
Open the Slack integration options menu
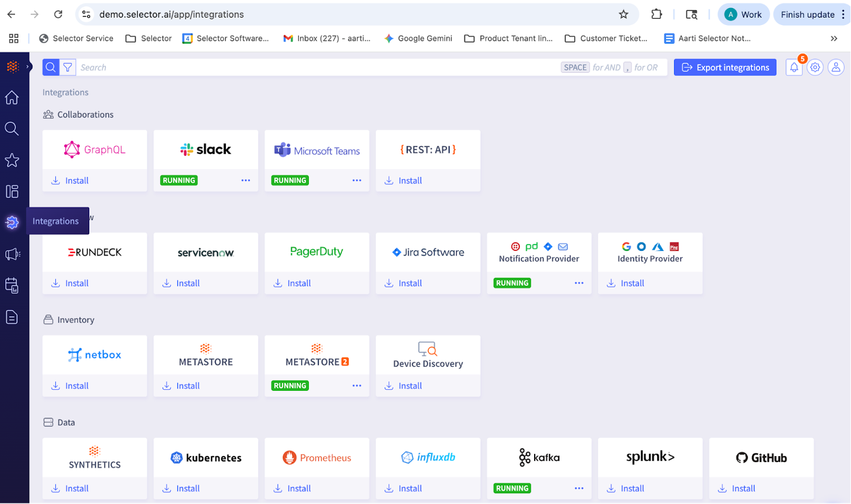tap(246, 180)
